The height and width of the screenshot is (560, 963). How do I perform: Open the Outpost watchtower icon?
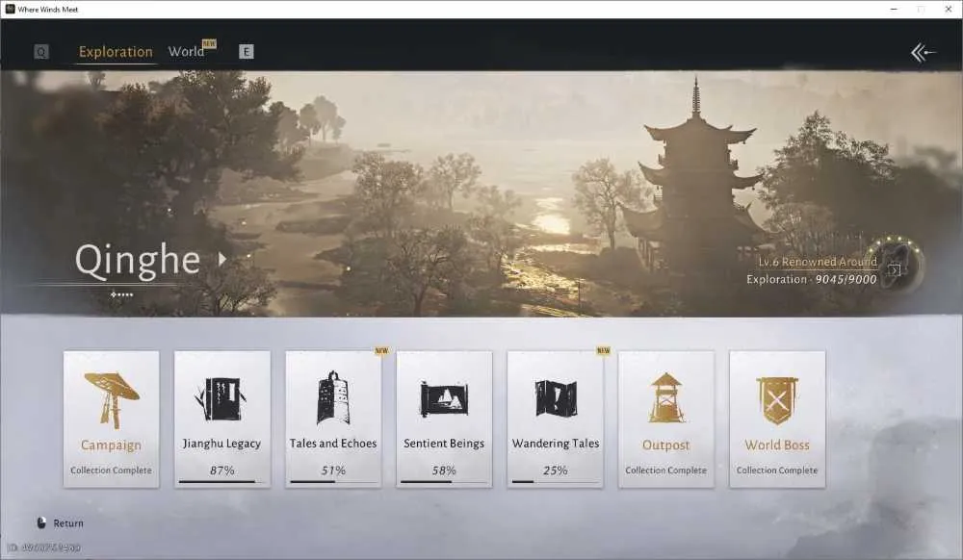click(665, 397)
